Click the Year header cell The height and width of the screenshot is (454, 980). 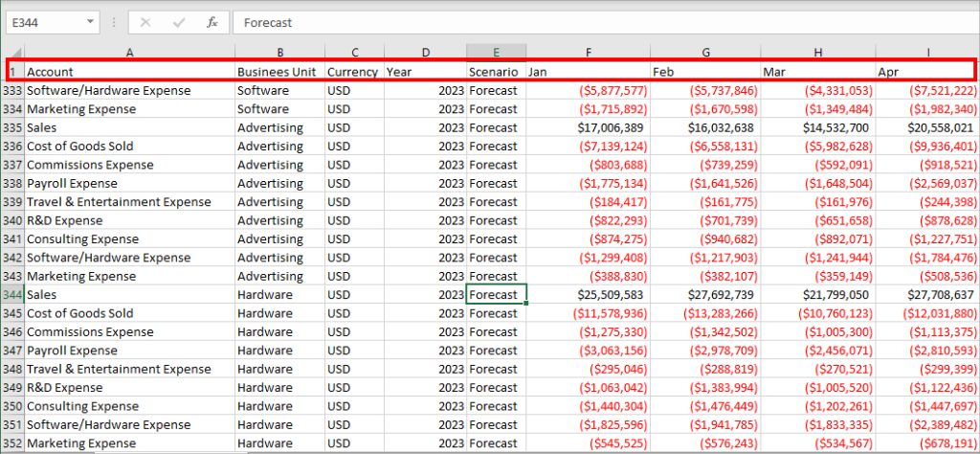[x=425, y=72]
